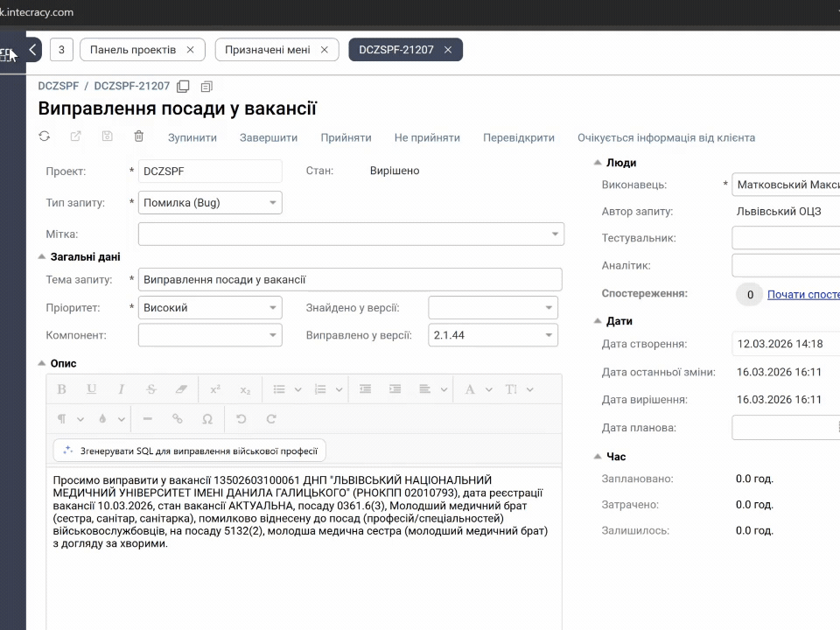Click Прийняти action
Image resolution: width=840 pixels, height=630 pixels.
(x=346, y=137)
